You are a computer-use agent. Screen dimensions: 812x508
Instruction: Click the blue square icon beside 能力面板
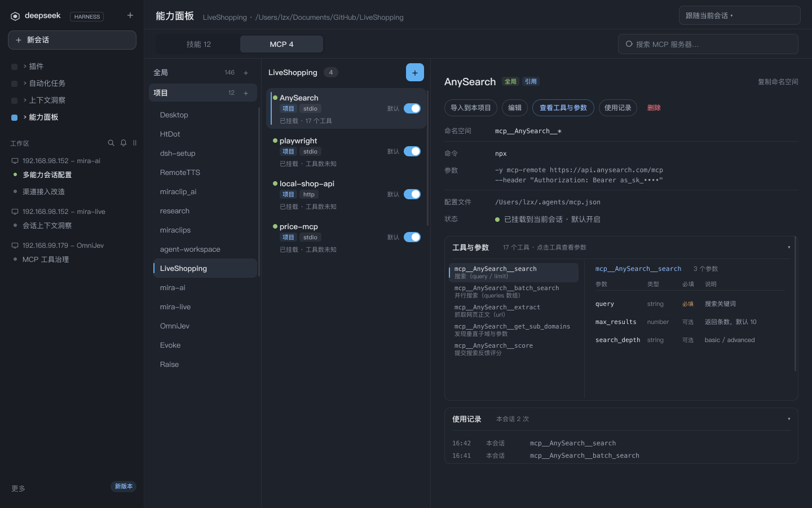pos(14,117)
